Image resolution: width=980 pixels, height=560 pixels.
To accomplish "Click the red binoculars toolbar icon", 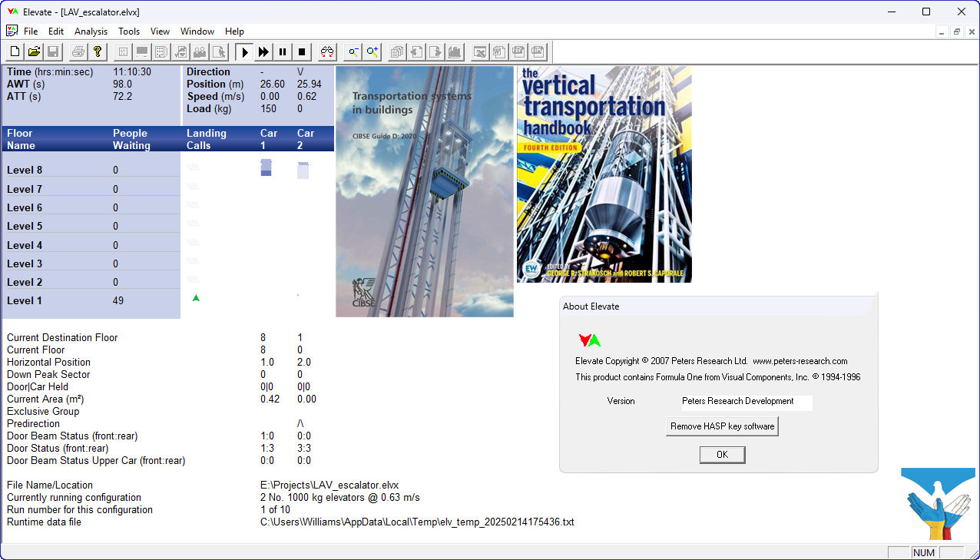I will coord(327,51).
